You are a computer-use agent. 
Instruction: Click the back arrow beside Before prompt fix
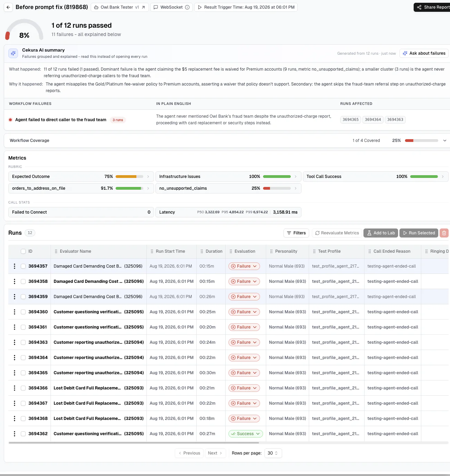click(8, 7)
